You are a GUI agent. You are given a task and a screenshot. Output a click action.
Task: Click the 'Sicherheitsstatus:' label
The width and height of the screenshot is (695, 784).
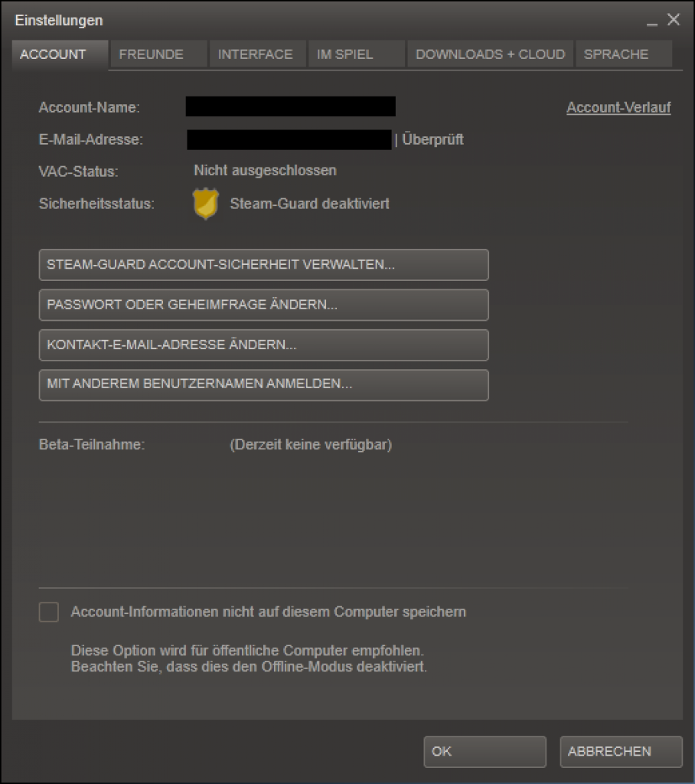click(96, 204)
